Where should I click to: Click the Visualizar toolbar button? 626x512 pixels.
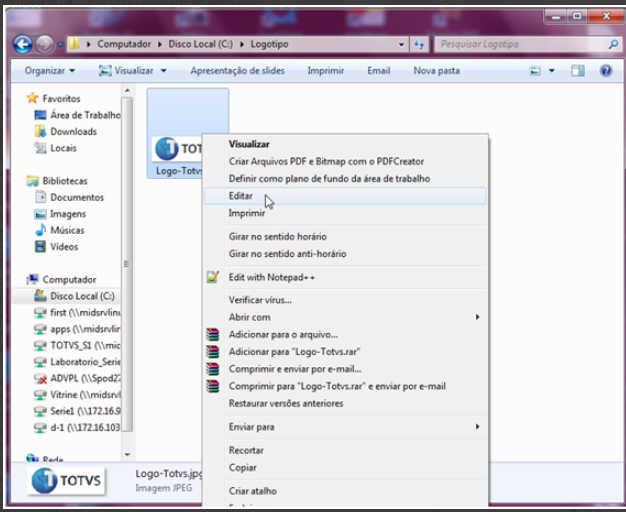click(x=126, y=71)
